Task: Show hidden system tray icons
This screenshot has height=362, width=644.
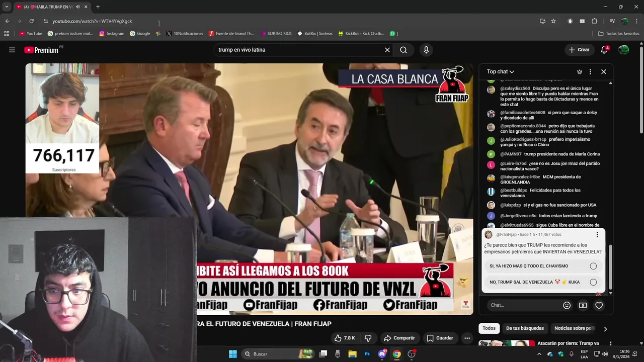Action: point(539,354)
